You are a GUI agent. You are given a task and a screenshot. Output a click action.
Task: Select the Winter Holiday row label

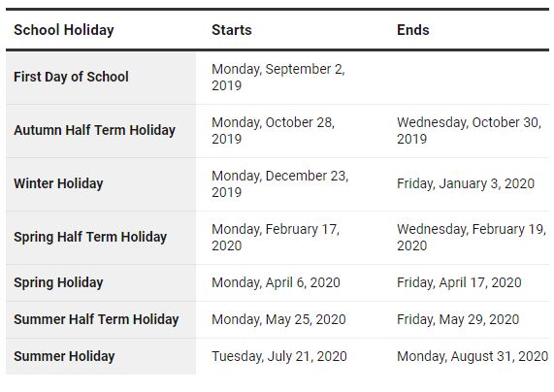click(58, 183)
